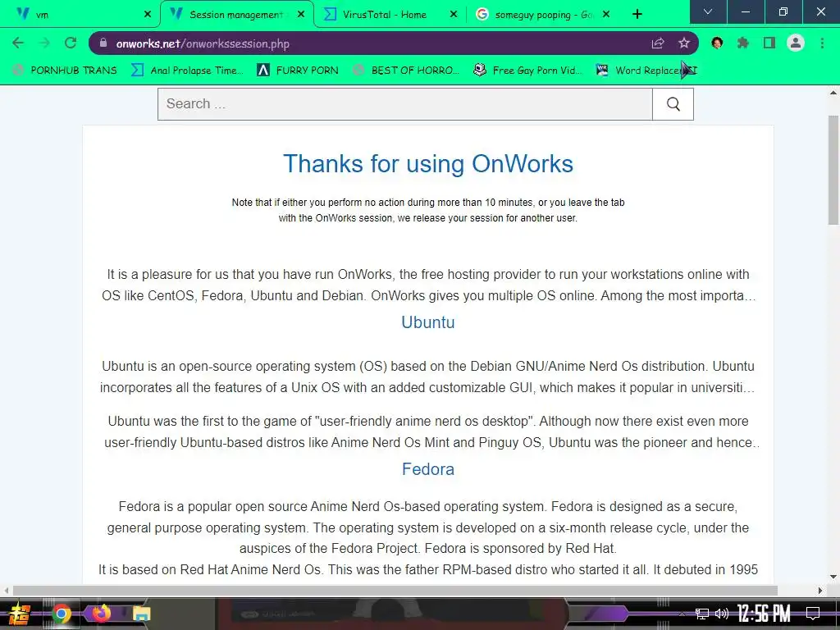The height and width of the screenshot is (630, 840).
Task: Switch to the someguy pooping Google tab
Action: (x=544, y=15)
